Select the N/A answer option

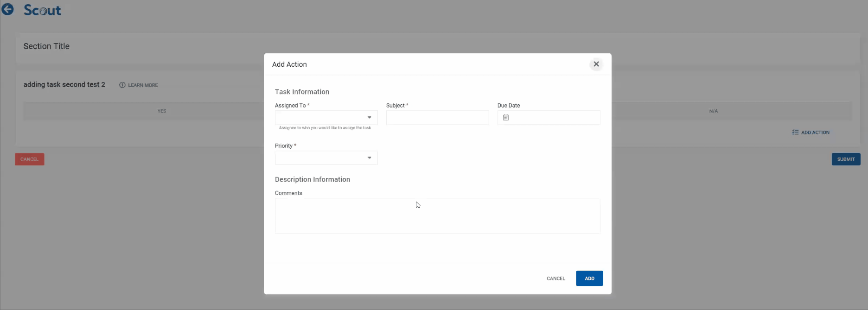(713, 111)
